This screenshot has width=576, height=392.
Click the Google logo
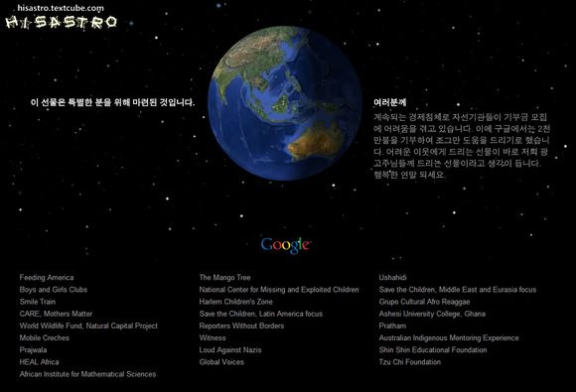286,245
